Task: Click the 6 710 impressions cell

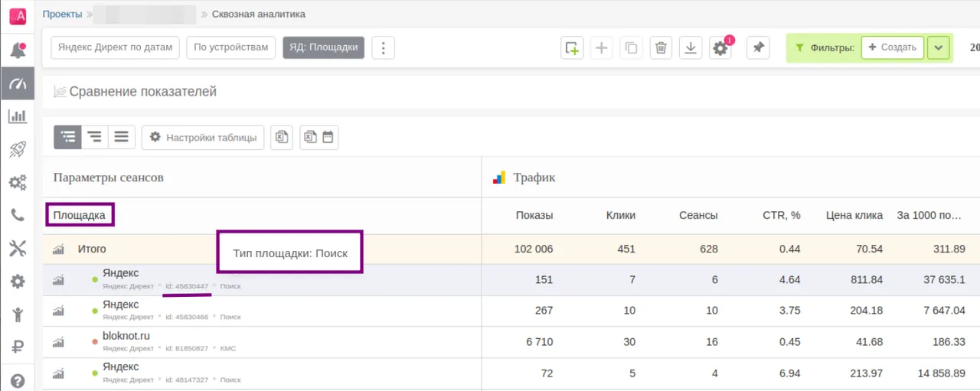Action: (x=540, y=342)
